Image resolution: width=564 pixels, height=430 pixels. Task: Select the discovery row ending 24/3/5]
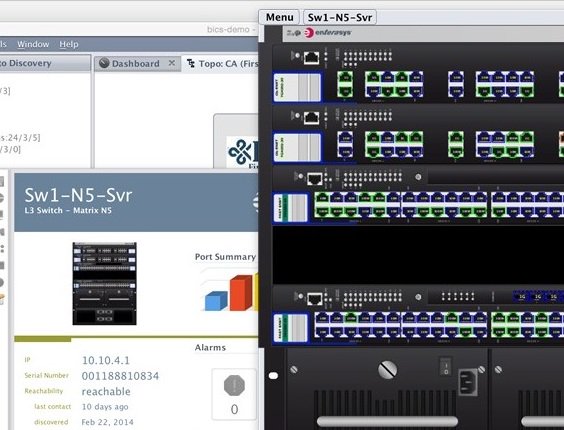[x=20, y=138]
